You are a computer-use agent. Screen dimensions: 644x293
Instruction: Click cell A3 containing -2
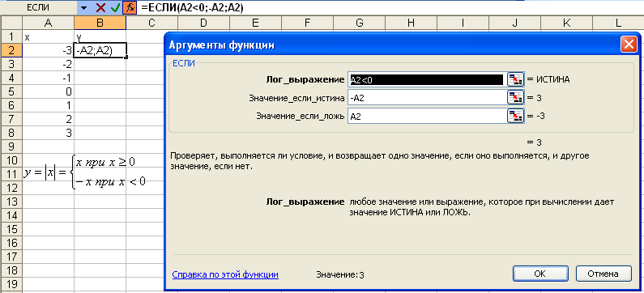click(48, 65)
